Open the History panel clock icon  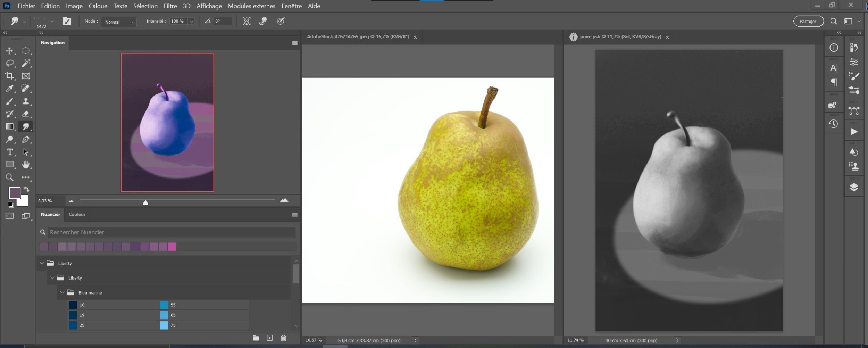tap(833, 124)
